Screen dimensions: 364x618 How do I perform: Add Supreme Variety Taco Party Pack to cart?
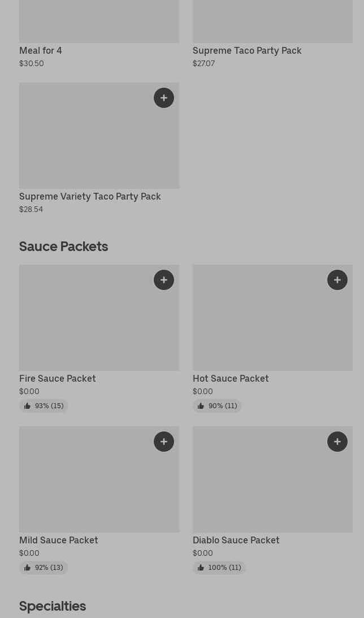pos(164,98)
